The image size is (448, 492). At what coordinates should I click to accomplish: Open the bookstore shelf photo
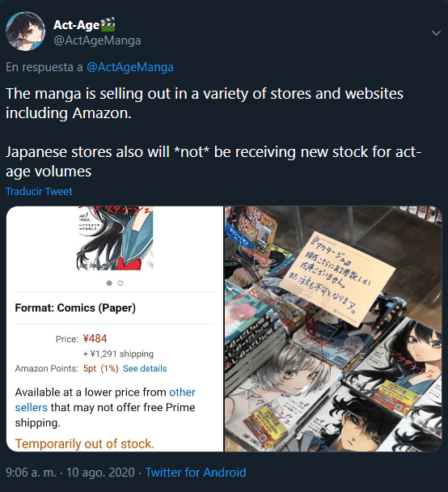(333, 329)
